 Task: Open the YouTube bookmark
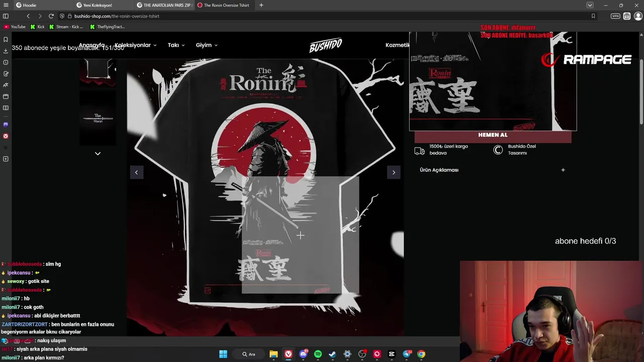pyautogui.click(x=15, y=27)
